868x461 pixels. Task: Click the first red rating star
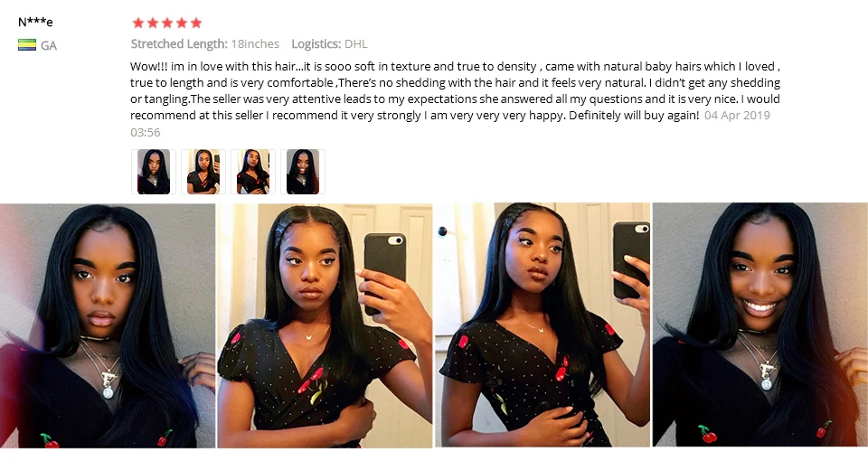click(138, 23)
